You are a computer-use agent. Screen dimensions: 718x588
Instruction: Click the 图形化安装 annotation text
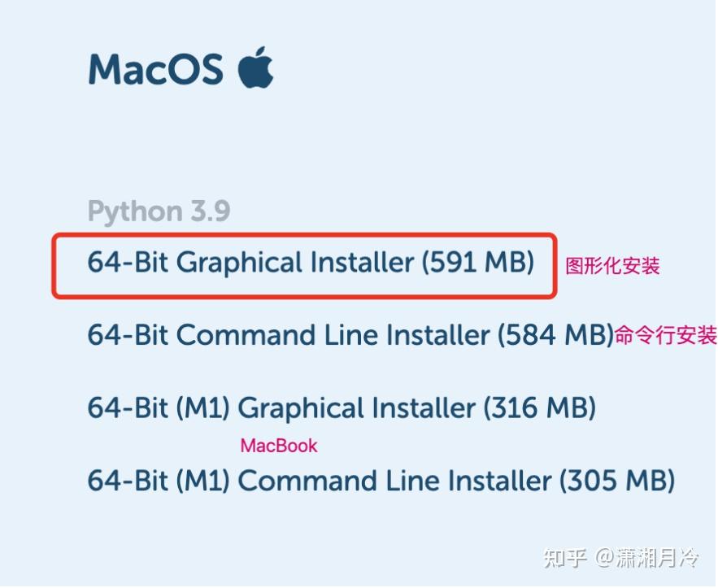[x=611, y=267]
